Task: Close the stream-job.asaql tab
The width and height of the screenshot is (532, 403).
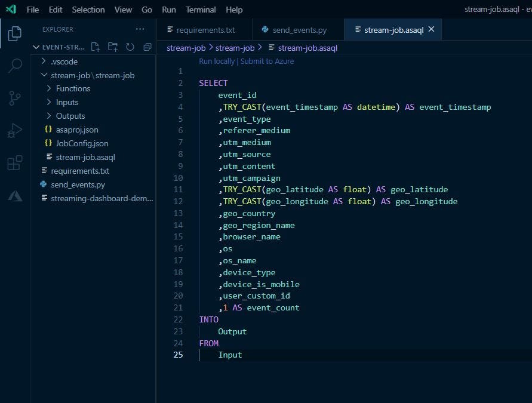Action: (432, 29)
